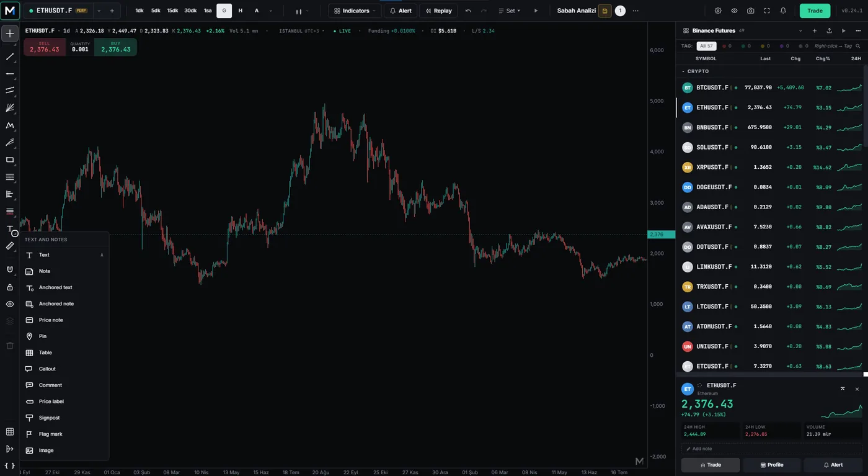Switch to the 5dk timeframe
868x476 pixels.
[156, 11]
